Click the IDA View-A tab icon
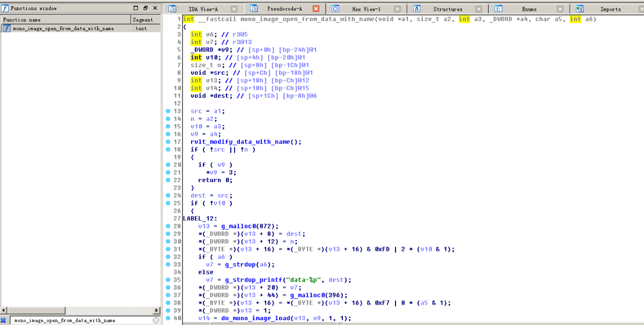 click(x=172, y=9)
